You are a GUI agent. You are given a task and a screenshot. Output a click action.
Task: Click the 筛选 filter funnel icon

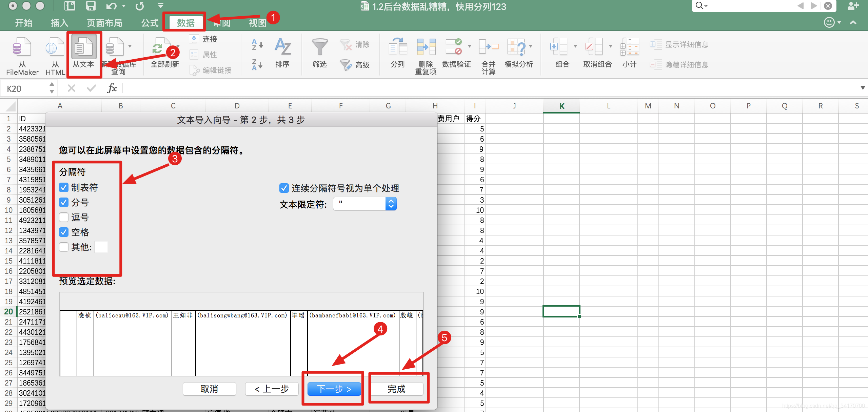[320, 47]
